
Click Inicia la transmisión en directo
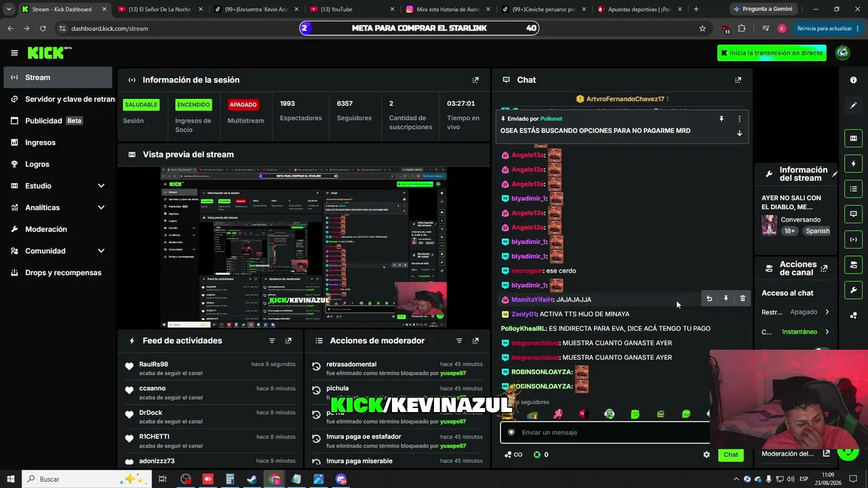coord(772,53)
